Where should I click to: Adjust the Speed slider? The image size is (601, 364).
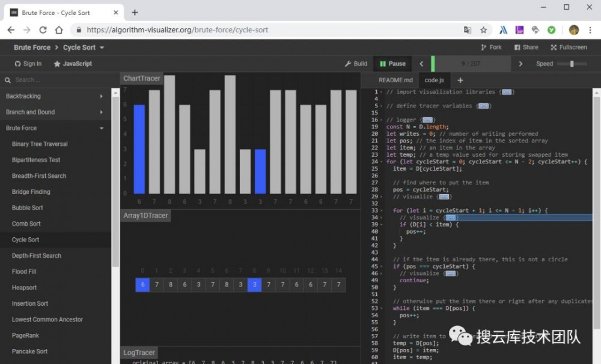coord(572,64)
